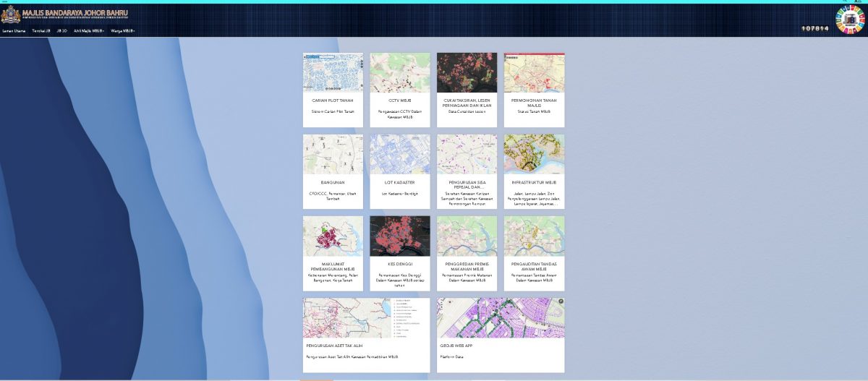Click the 'Status Tanah MBJB' description
The image size is (868, 381).
coord(534,112)
